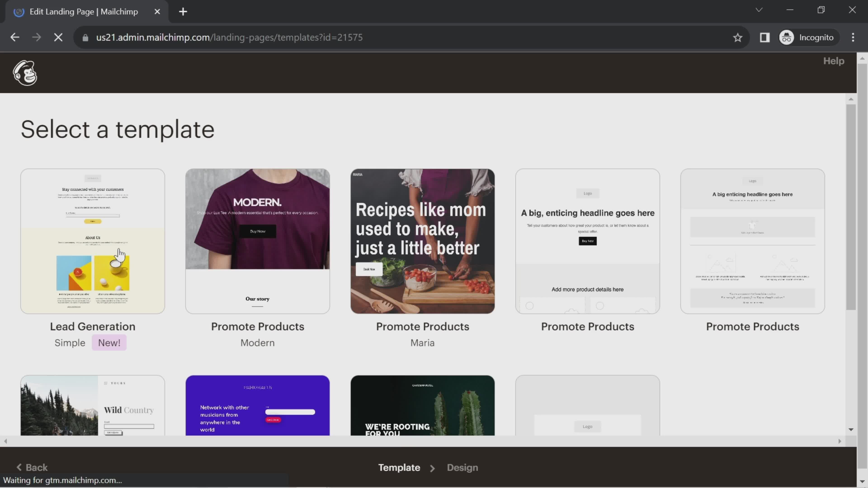Open the Help link
Viewport: 868px width, 488px height.
[834, 61]
